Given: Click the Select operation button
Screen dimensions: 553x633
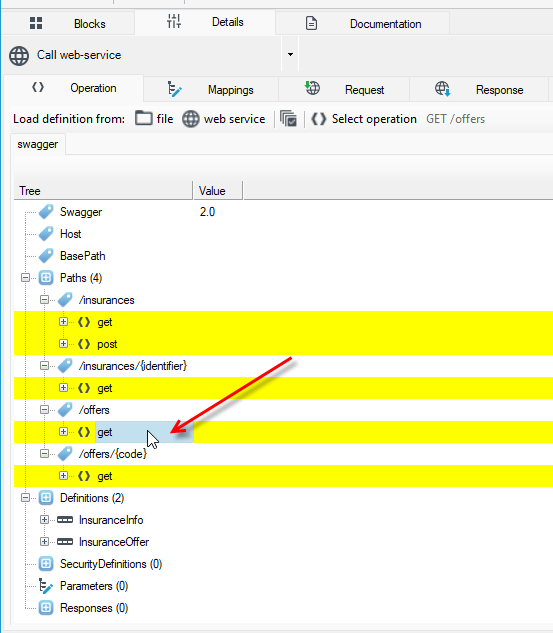Looking at the screenshot, I should [x=364, y=119].
